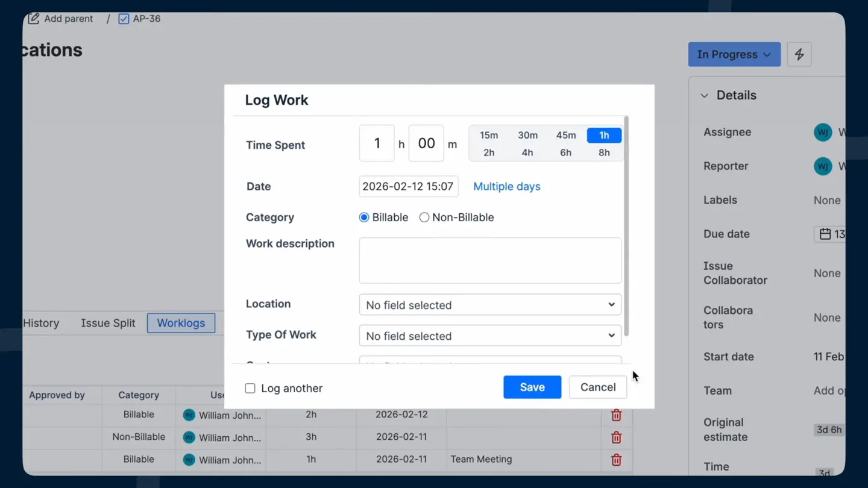Screen dimensions: 868x488
Task: Click the Start date 11 Feb value
Action: coord(829,357)
